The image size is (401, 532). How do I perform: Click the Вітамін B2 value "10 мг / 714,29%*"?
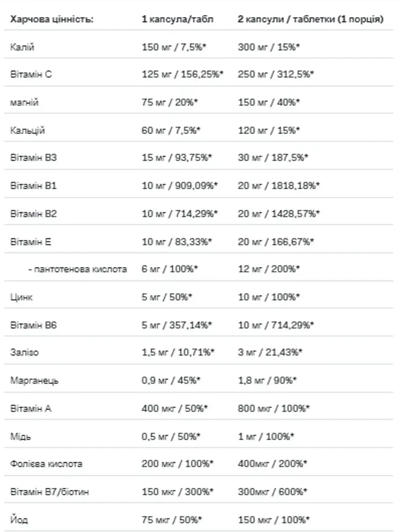coord(179,214)
